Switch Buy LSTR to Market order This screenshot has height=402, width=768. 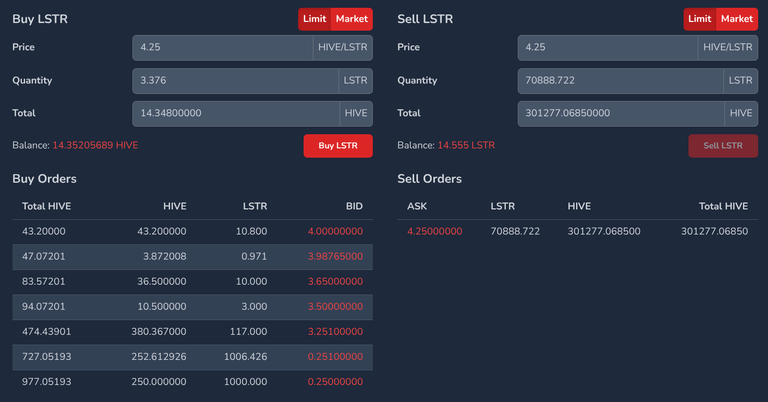[352, 19]
